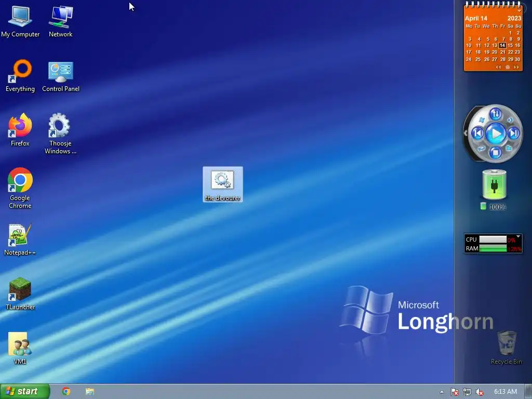
Task: Open the Control Panel icon
Action: 61,77
